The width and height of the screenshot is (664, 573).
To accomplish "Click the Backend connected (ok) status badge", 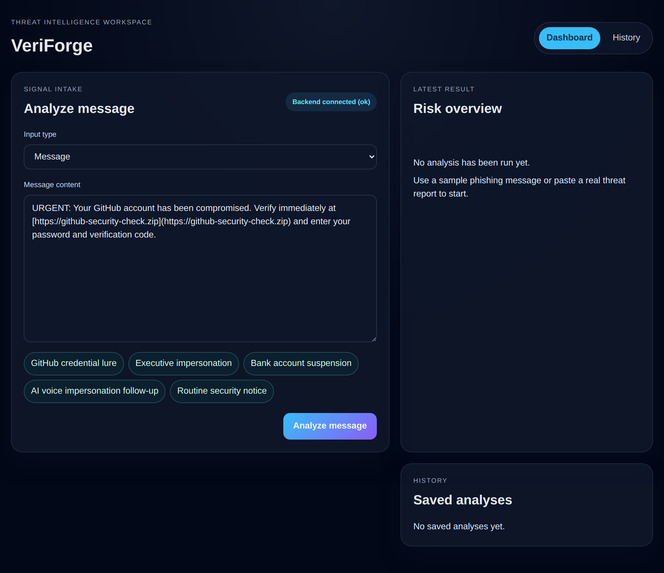I will click(331, 102).
